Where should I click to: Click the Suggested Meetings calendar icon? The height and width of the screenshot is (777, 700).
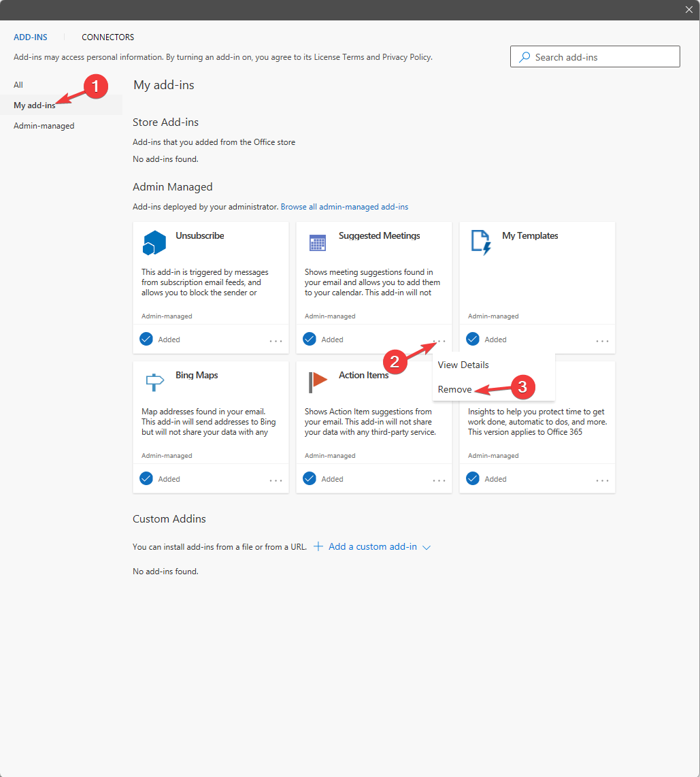[318, 243]
